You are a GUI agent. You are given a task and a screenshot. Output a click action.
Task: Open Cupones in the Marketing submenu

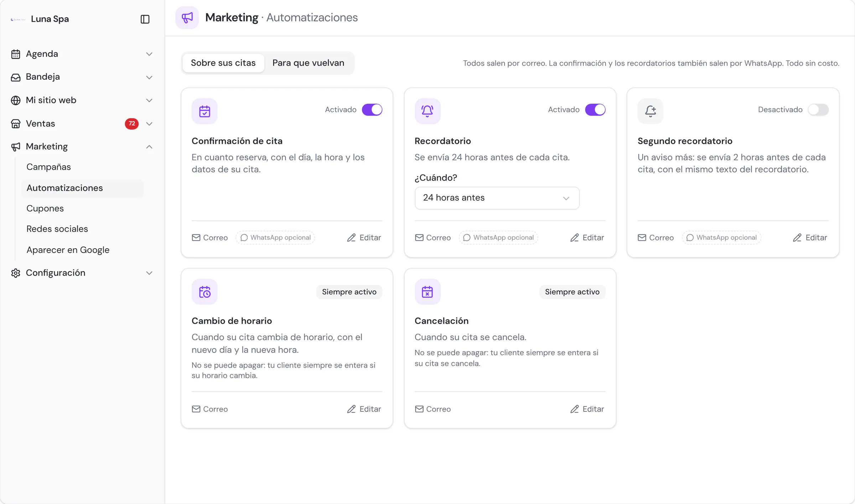point(45,208)
